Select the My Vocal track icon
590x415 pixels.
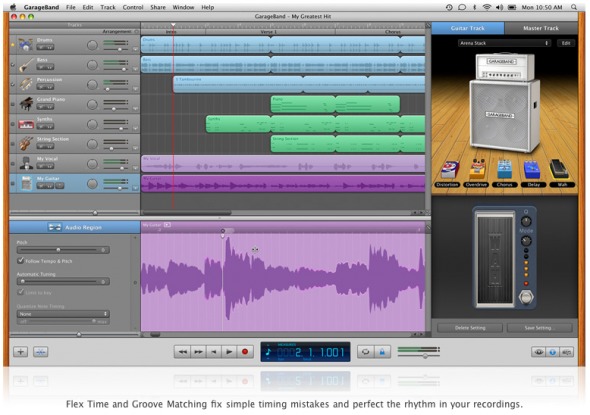pos(26,163)
